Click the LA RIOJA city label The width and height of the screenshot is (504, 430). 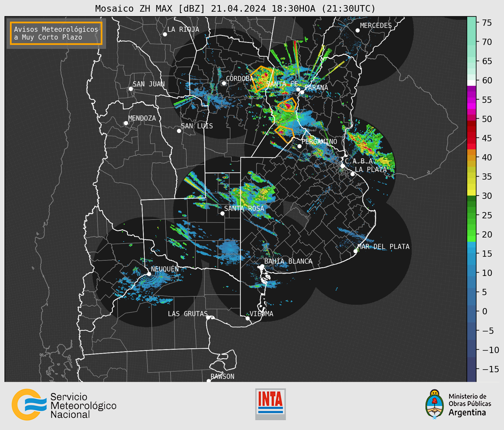click(x=183, y=29)
